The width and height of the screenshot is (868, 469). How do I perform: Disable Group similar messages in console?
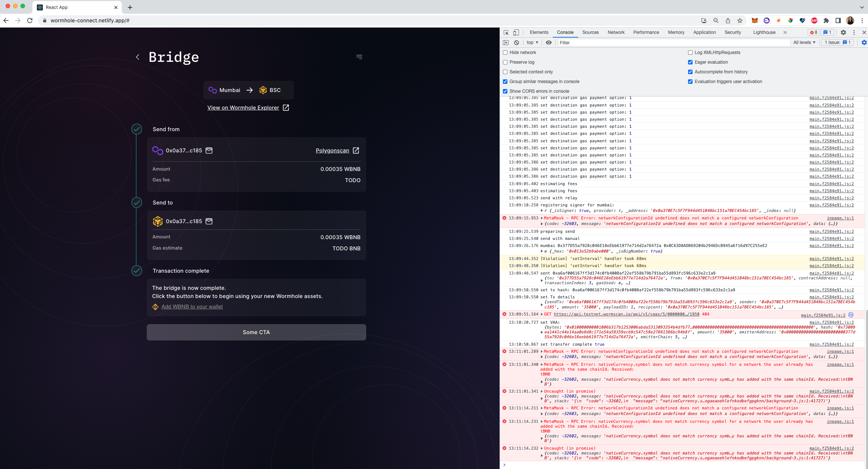505,81
